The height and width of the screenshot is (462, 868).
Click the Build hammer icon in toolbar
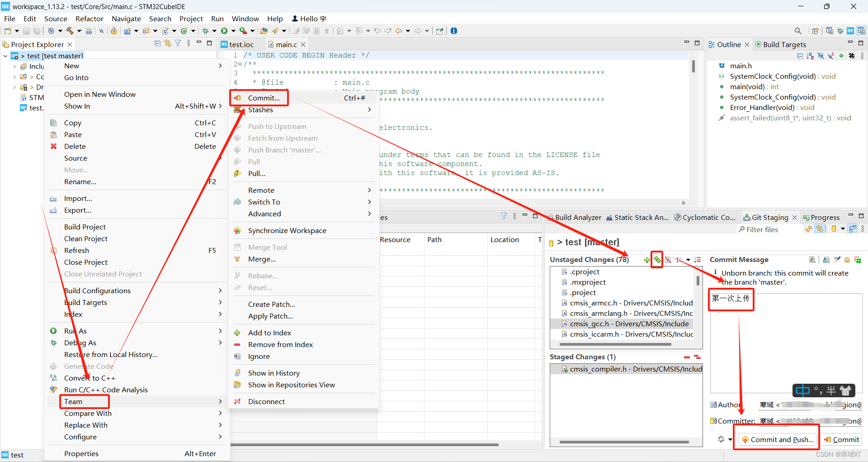(70, 31)
